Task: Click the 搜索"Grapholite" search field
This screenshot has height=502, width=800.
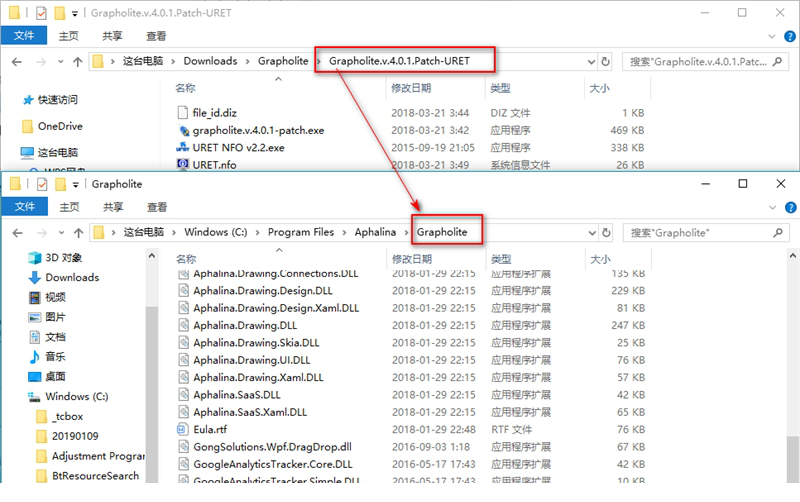Action: (706, 233)
